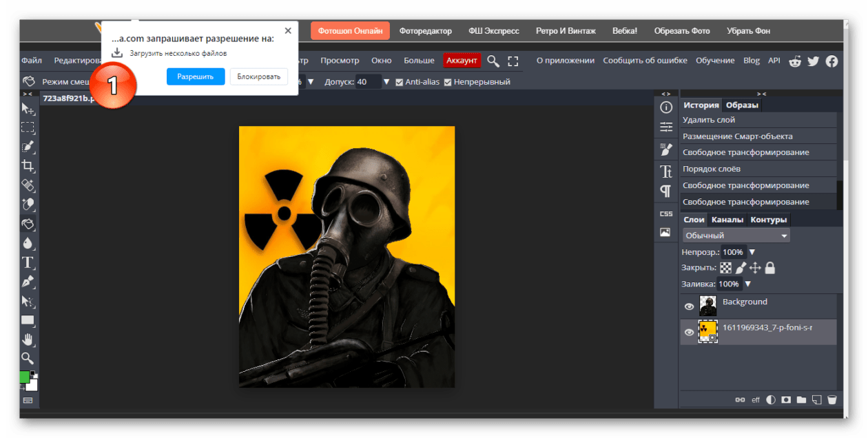Activate the Hand tool
The width and height of the screenshot is (868, 438).
28,339
